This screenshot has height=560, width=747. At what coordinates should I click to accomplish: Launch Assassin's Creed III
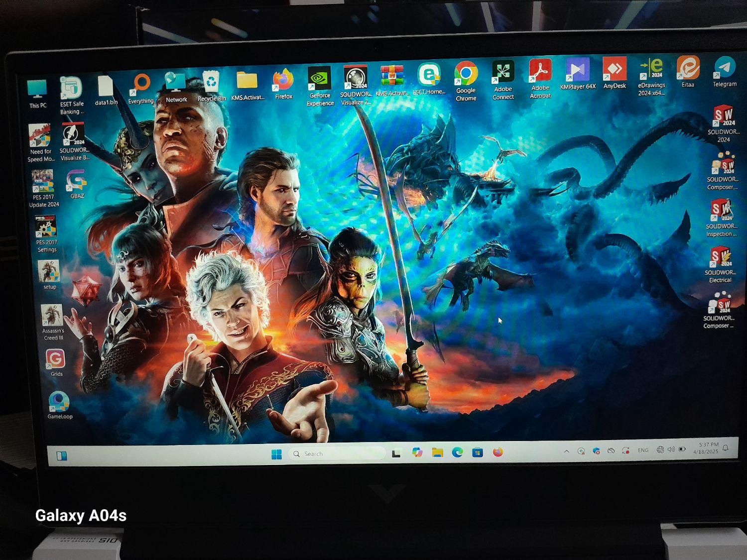pyautogui.click(x=52, y=323)
